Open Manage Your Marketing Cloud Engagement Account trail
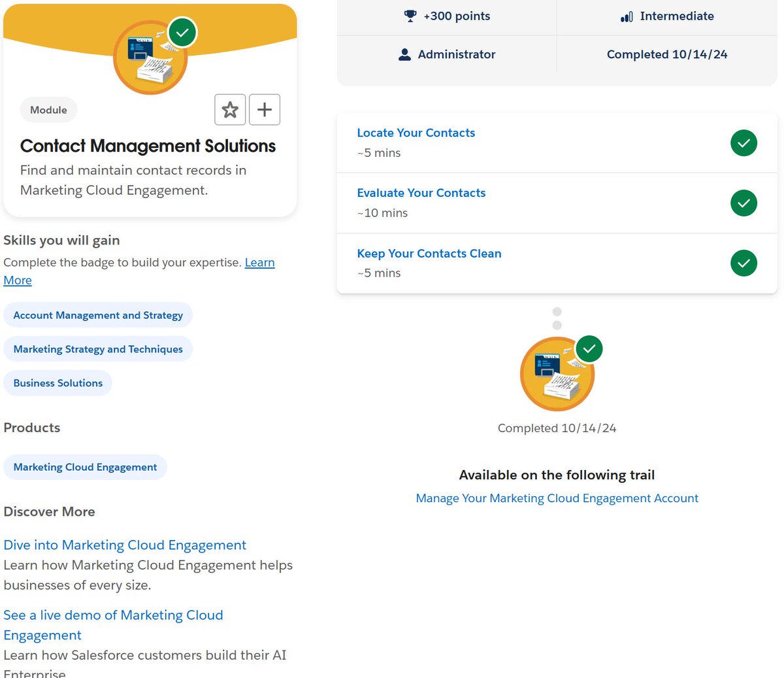The height and width of the screenshot is (678, 784). pyautogui.click(x=557, y=498)
